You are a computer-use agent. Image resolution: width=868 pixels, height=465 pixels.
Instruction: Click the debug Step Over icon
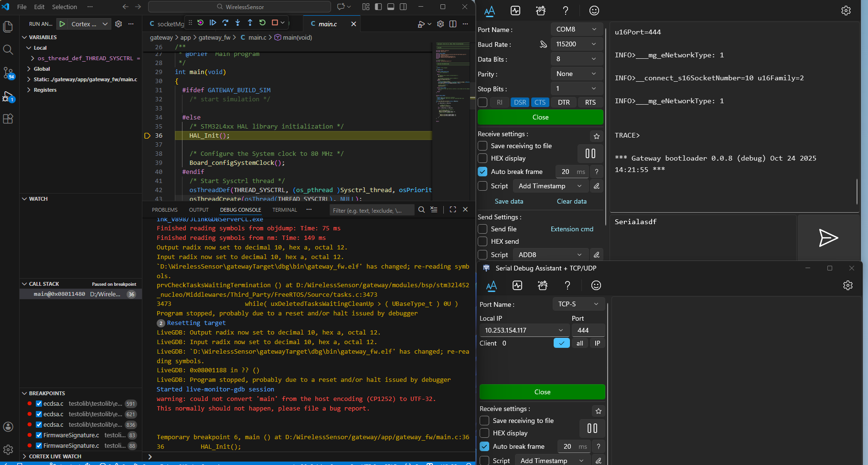point(225,22)
